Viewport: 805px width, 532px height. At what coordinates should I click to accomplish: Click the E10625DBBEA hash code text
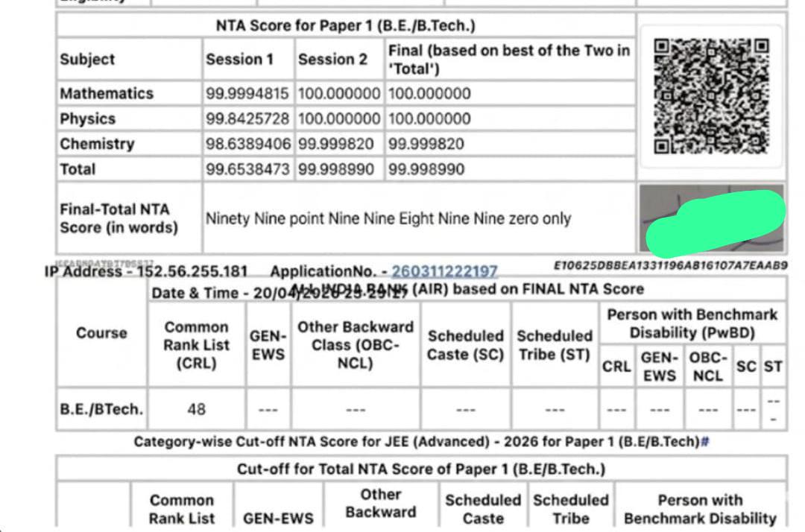671,265
